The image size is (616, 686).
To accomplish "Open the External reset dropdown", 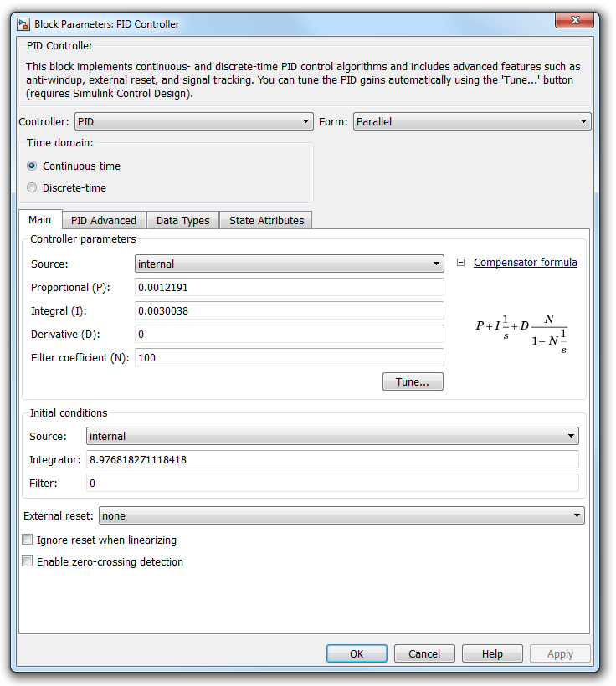I will click(x=341, y=516).
